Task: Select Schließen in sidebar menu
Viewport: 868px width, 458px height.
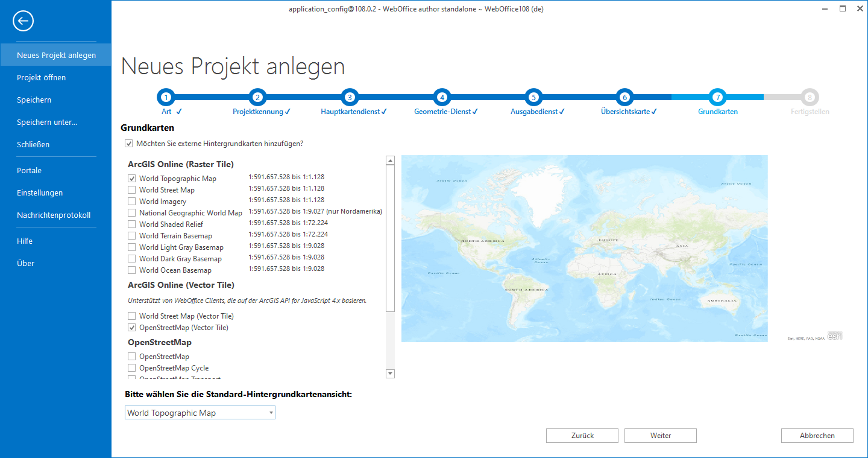Action: point(56,144)
